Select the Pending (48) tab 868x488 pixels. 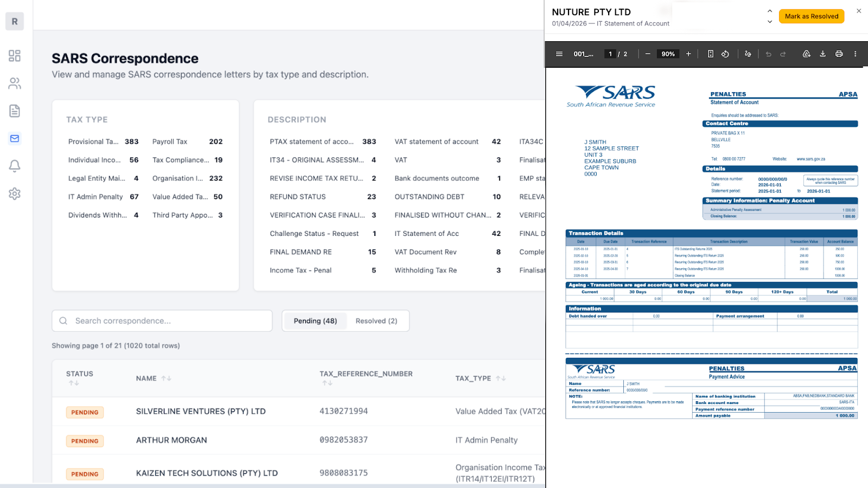point(315,321)
